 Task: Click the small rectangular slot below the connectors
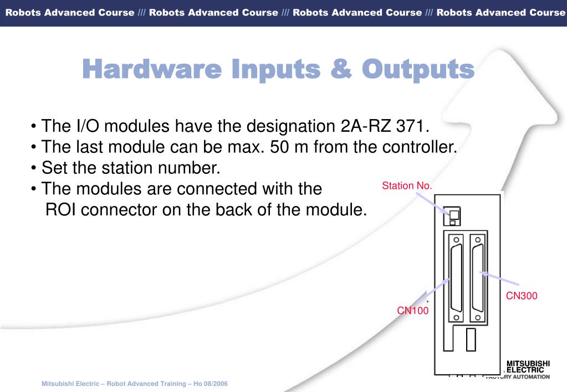471,339
